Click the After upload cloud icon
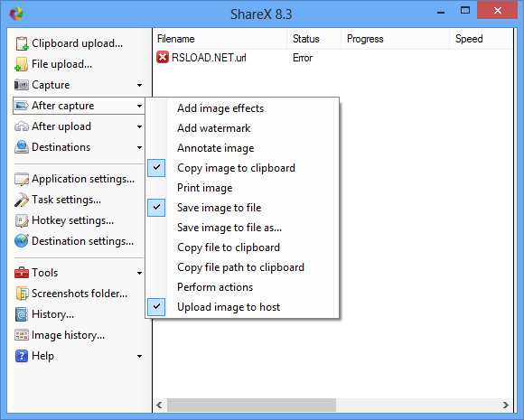Viewport: 524px width, 420px height. (22, 126)
